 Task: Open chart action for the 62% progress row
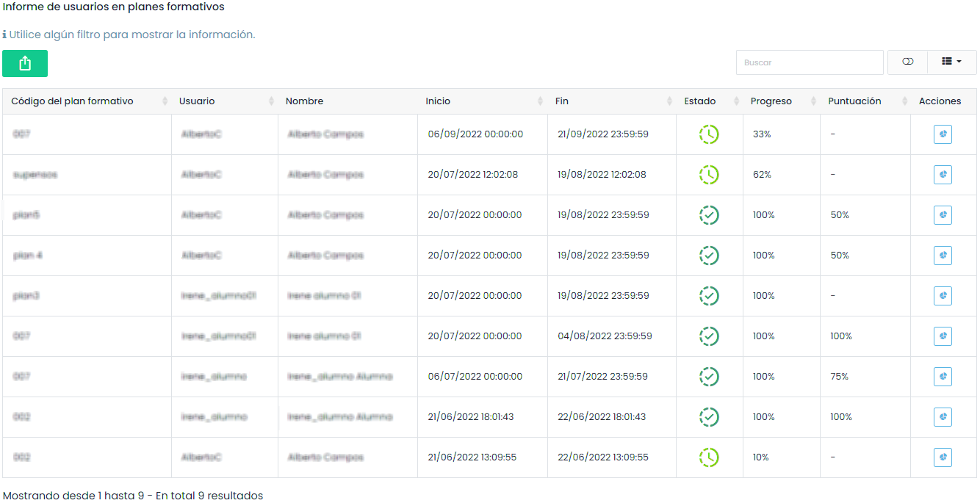tap(943, 175)
